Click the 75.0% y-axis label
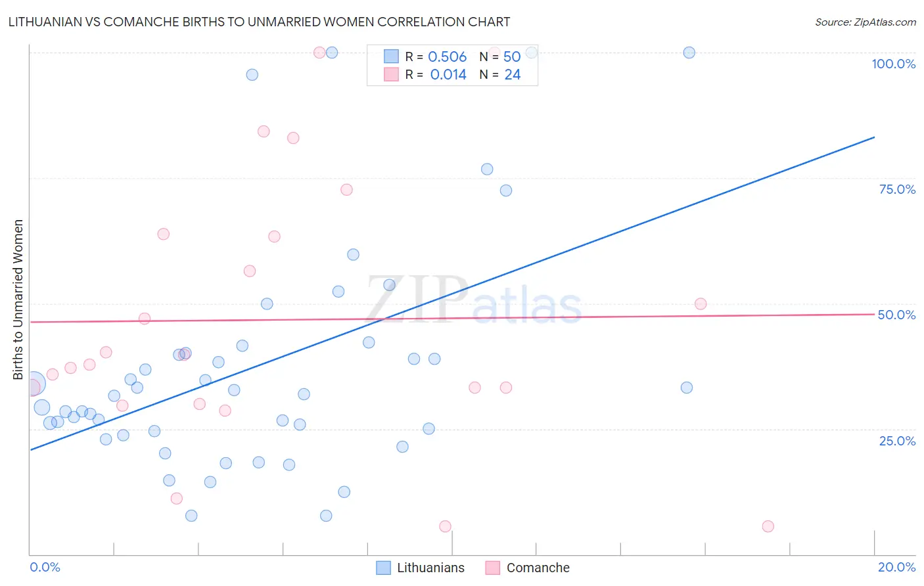Viewport: 924px width, 586px height. click(897, 189)
